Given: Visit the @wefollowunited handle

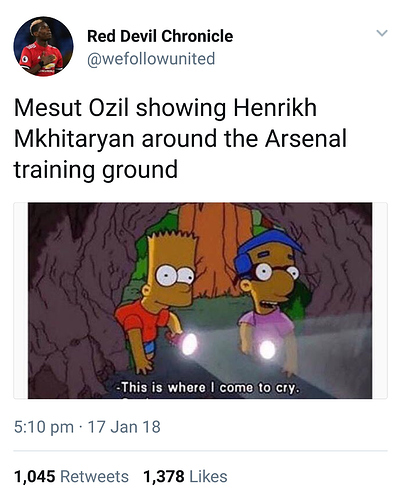Looking at the screenshot, I should coord(151,59).
